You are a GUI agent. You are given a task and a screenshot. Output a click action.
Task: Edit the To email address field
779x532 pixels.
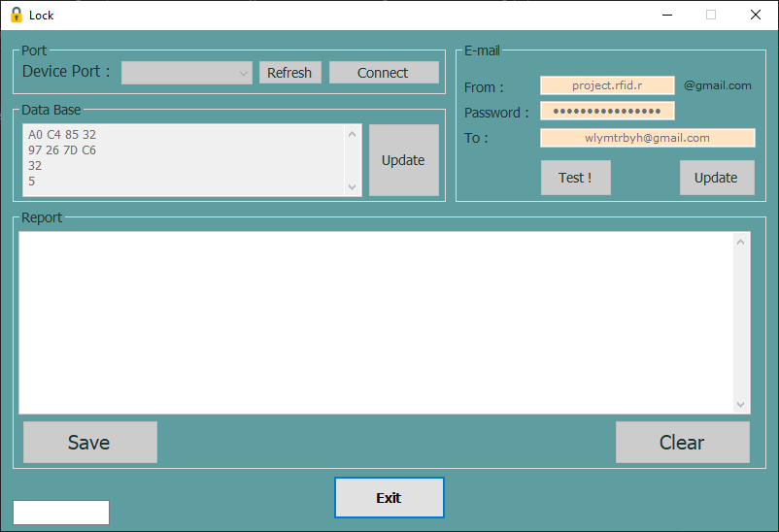point(647,138)
